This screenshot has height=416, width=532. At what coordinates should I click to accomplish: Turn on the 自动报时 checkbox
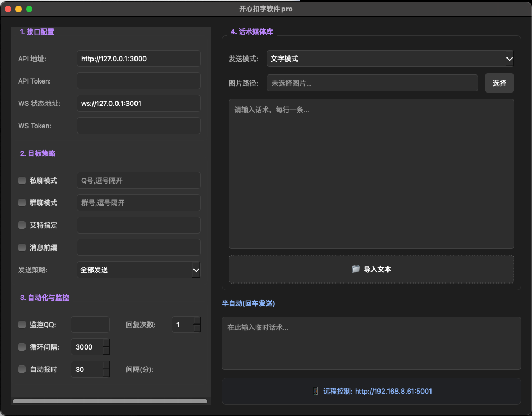(22, 369)
